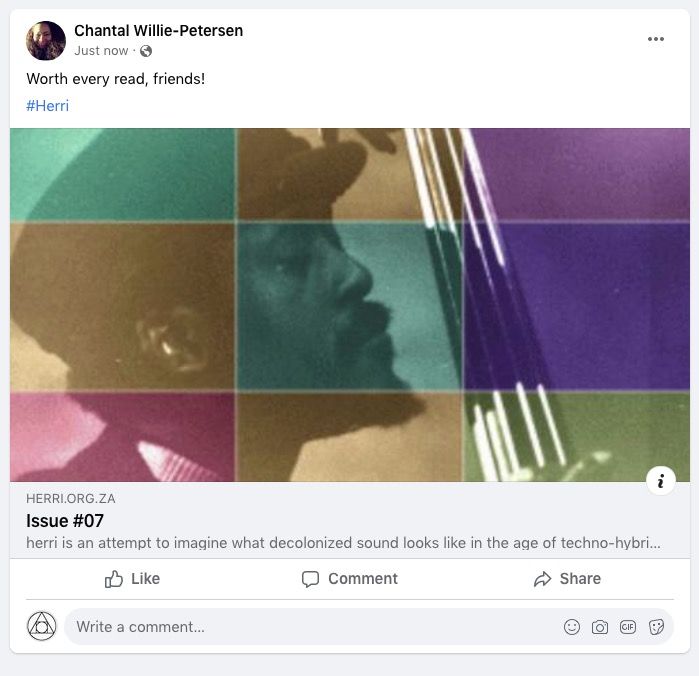The width and height of the screenshot is (699, 676).
Task: Click the commenter avatar beside the comment box
Action: pyautogui.click(x=42, y=627)
